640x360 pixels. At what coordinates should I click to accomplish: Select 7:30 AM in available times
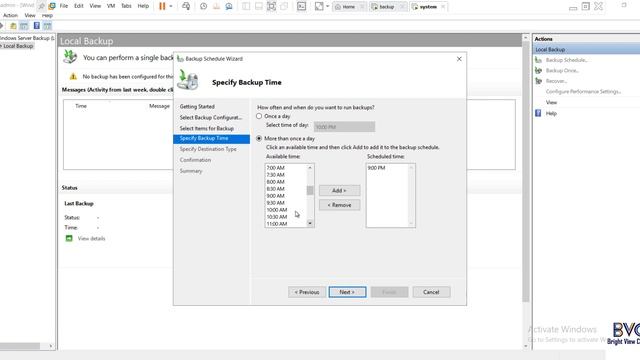276,175
